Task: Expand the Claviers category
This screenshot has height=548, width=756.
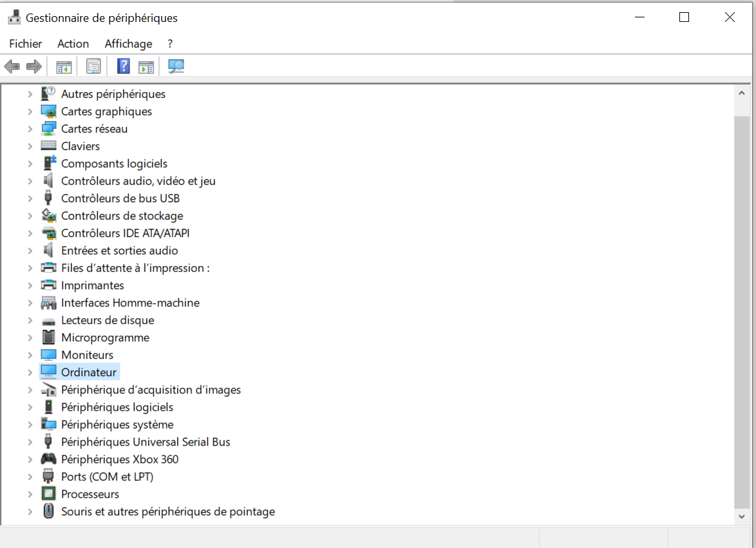Action: pyautogui.click(x=30, y=146)
